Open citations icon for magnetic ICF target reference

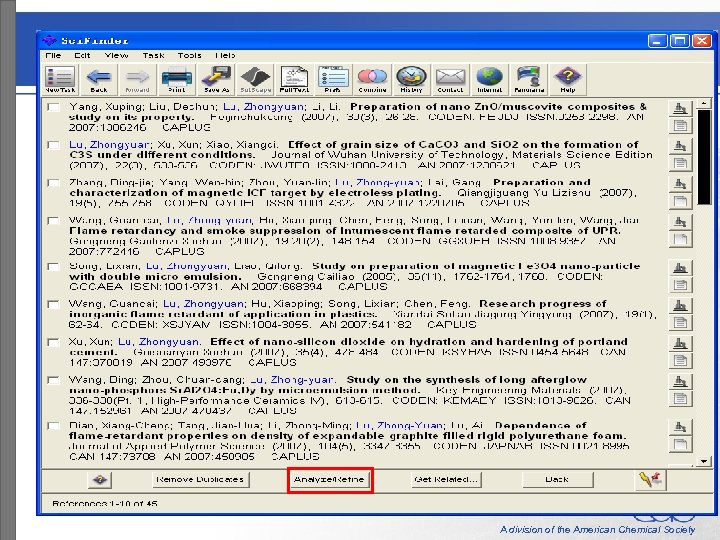tap(680, 184)
